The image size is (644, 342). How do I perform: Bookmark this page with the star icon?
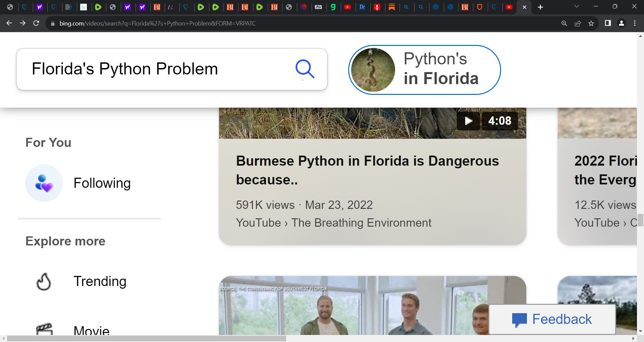tap(591, 23)
